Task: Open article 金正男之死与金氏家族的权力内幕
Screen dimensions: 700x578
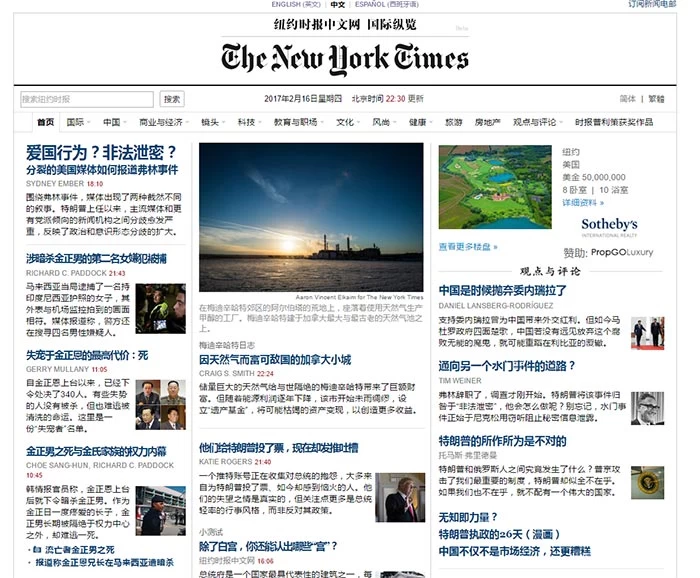Action: tap(96, 451)
